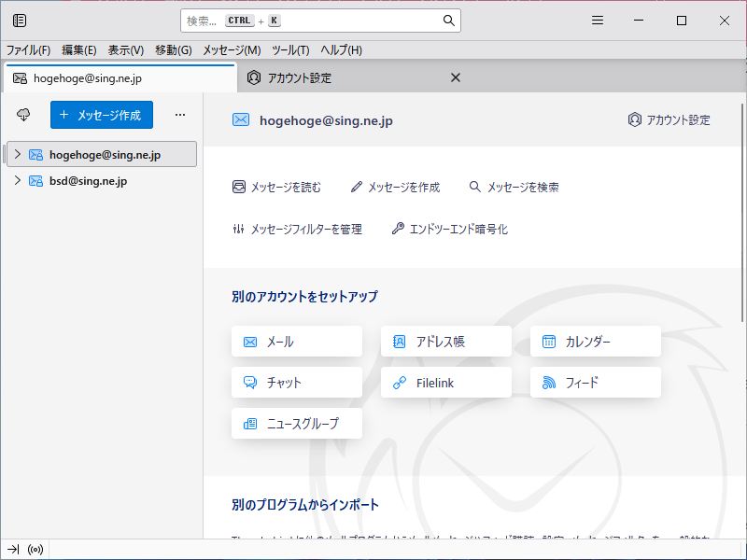Open エンドツーエンド暗号化 settings
The image size is (747, 560).
[x=450, y=229]
